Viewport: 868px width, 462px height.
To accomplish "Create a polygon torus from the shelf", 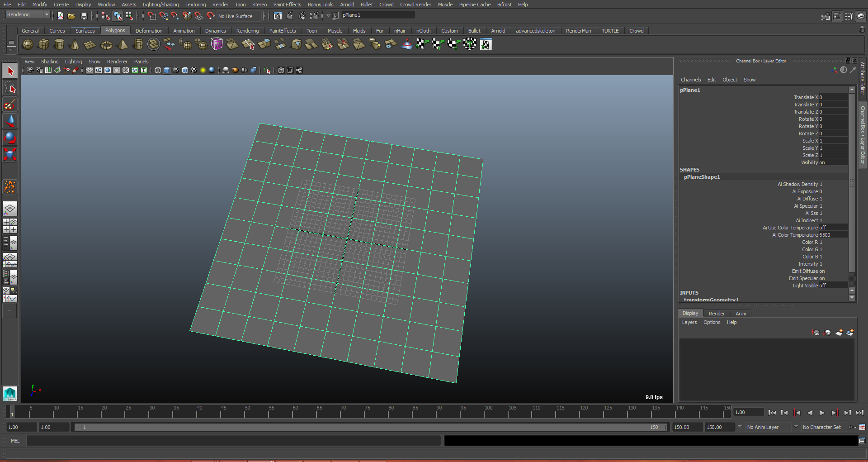I will point(106,45).
